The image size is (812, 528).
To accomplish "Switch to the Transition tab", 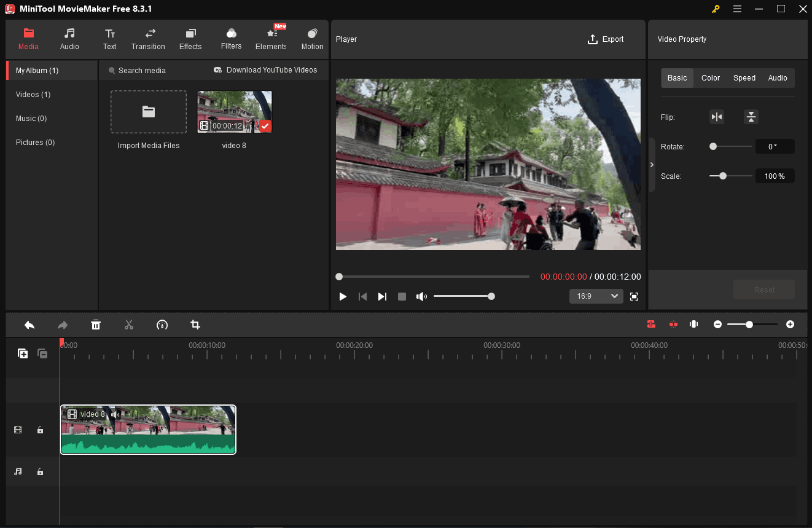I will point(148,39).
